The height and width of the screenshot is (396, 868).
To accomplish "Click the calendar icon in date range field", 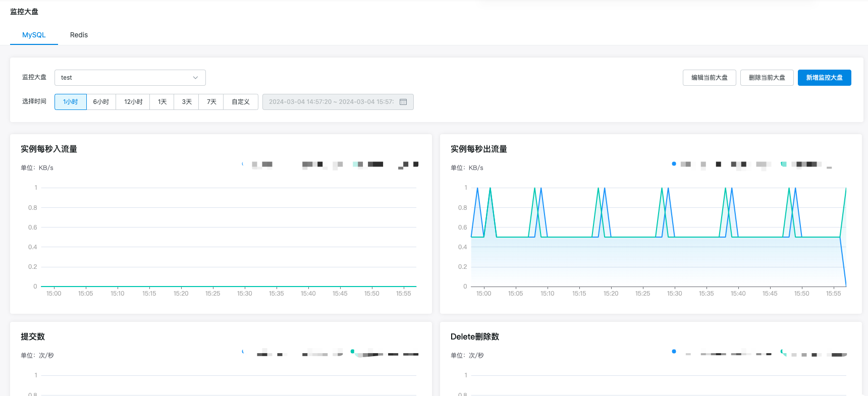I will (403, 102).
